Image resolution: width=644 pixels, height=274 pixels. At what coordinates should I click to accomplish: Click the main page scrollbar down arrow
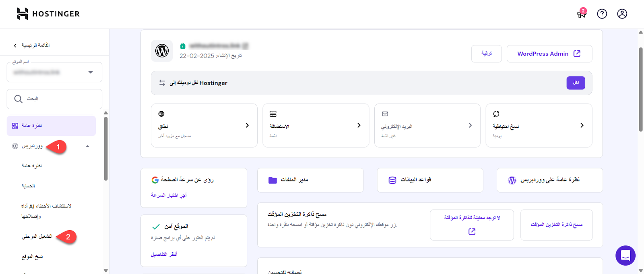pos(641,270)
